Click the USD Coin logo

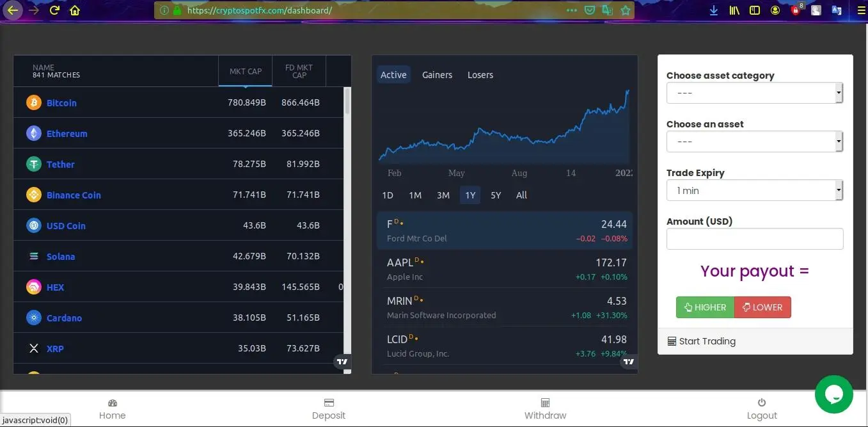(x=34, y=225)
